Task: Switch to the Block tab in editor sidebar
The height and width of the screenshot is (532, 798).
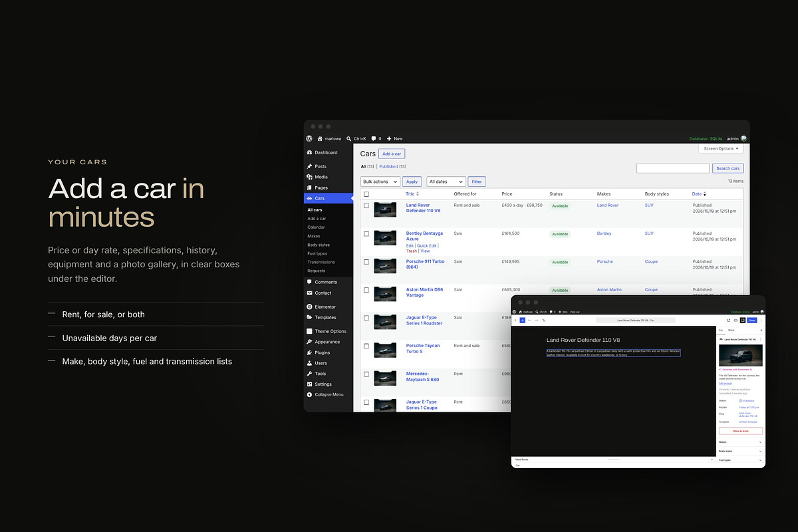Action: point(731,330)
